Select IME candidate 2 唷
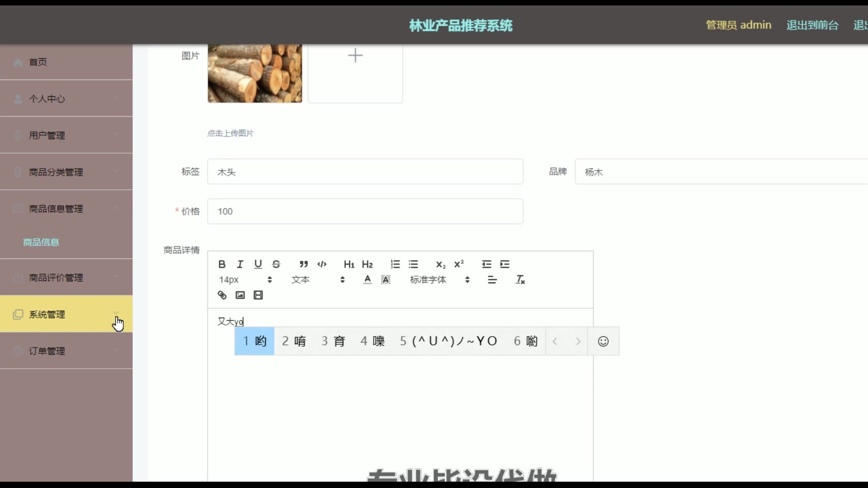Image resolution: width=868 pixels, height=488 pixels. pos(294,341)
